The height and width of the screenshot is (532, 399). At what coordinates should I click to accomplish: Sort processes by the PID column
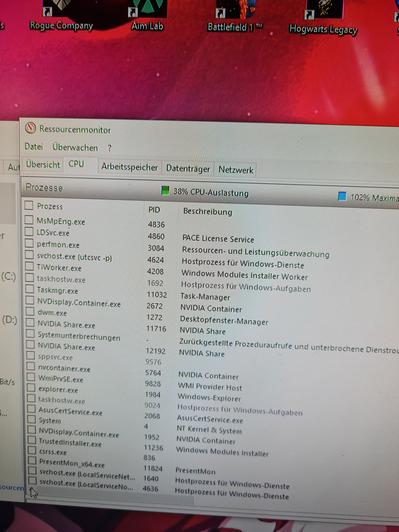click(154, 210)
